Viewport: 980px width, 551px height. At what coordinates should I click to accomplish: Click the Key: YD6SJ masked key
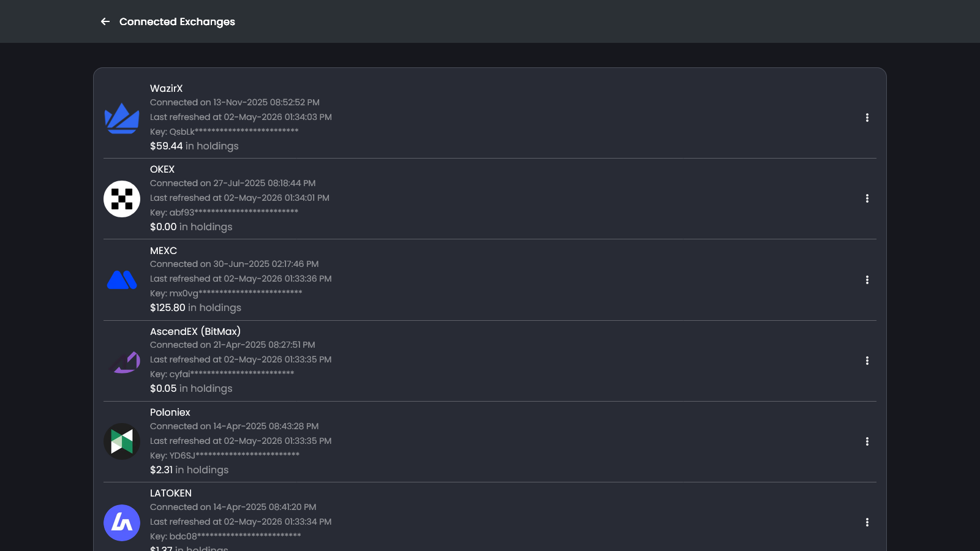(x=225, y=455)
